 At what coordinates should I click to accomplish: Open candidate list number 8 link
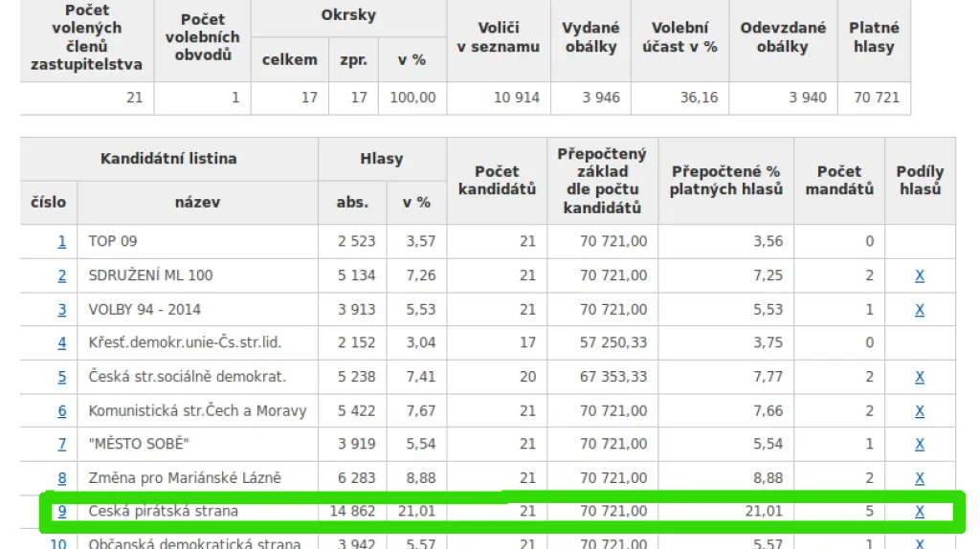point(62,478)
